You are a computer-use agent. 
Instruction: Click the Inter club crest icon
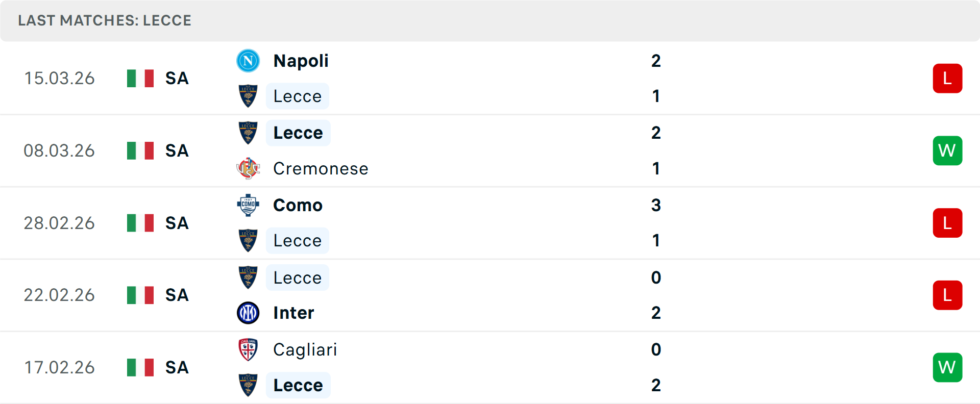coord(248,313)
